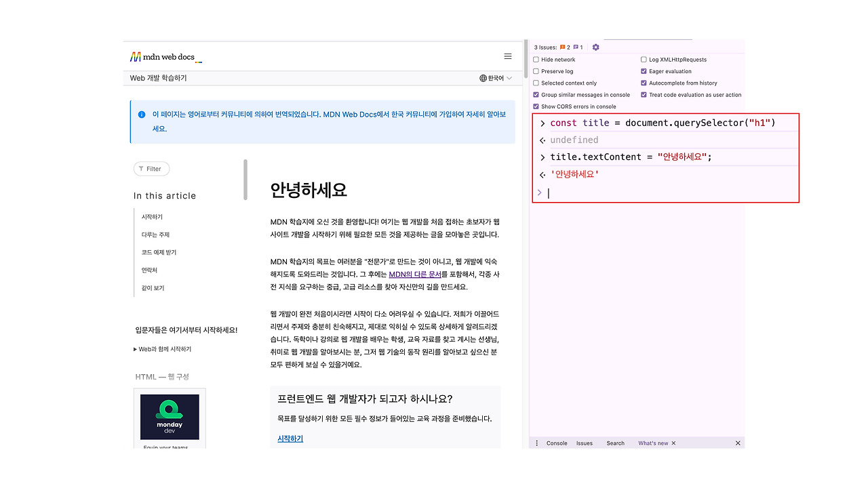The height and width of the screenshot is (488, 868).
Task: Click the 3 Issues label
Action: pyautogui.click(x=545, y=47)
